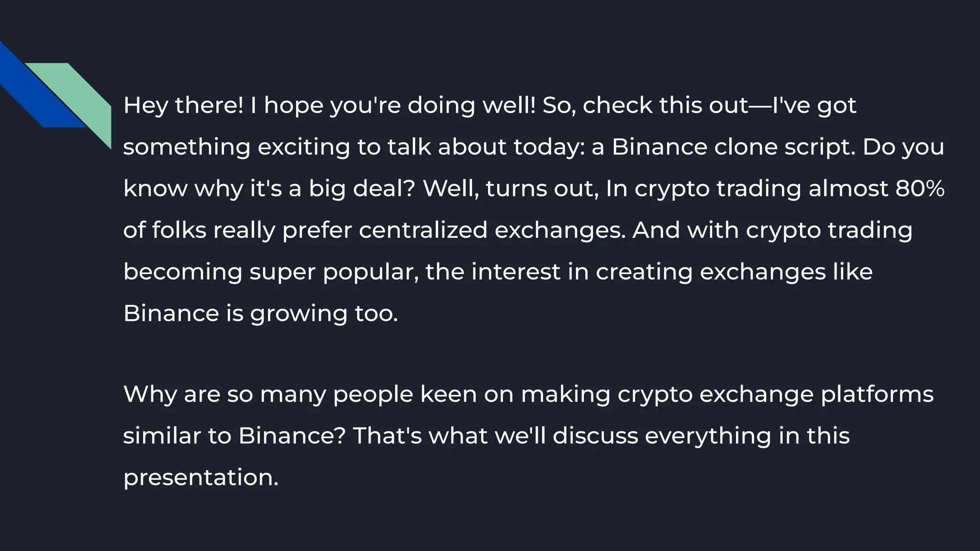Click the question 'know why it's a big deal?'

[x=269, y=188]
